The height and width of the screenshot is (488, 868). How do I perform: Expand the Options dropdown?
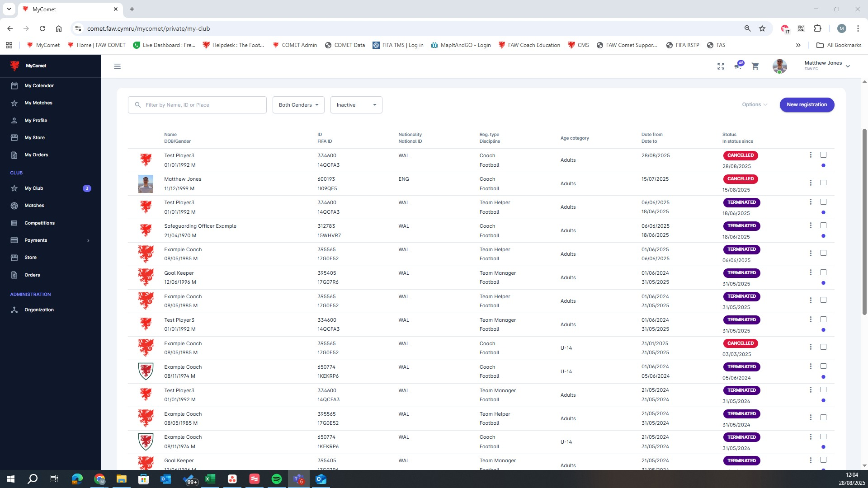coord(755,104)
